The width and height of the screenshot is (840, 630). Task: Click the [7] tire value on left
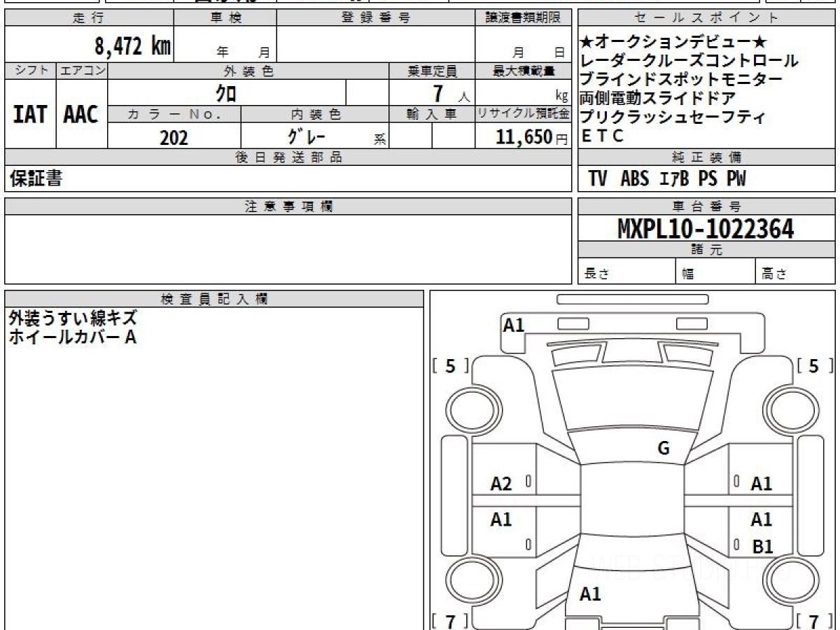[451, 621]
